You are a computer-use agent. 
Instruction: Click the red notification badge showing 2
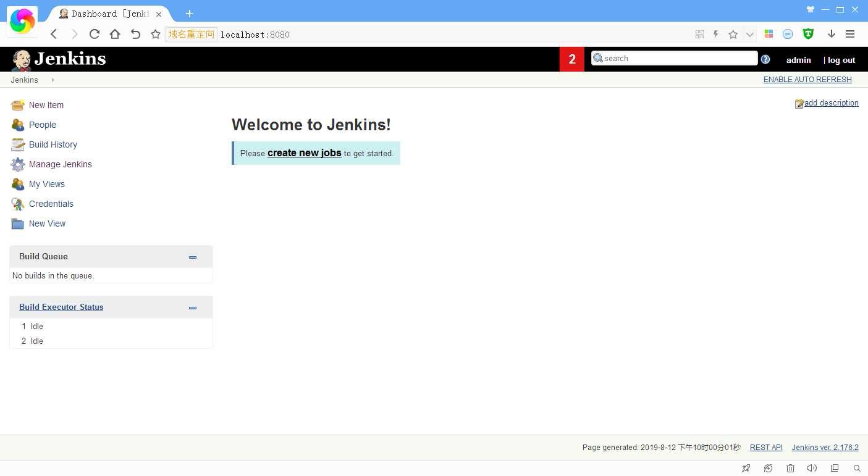[x=572, y=59]
